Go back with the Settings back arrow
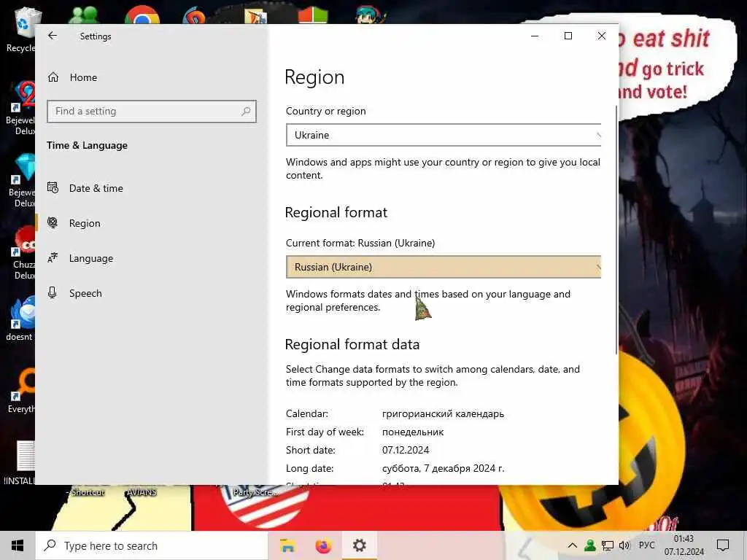The width and height of the screenshot is (747, 560). click(x=53, y=36)
